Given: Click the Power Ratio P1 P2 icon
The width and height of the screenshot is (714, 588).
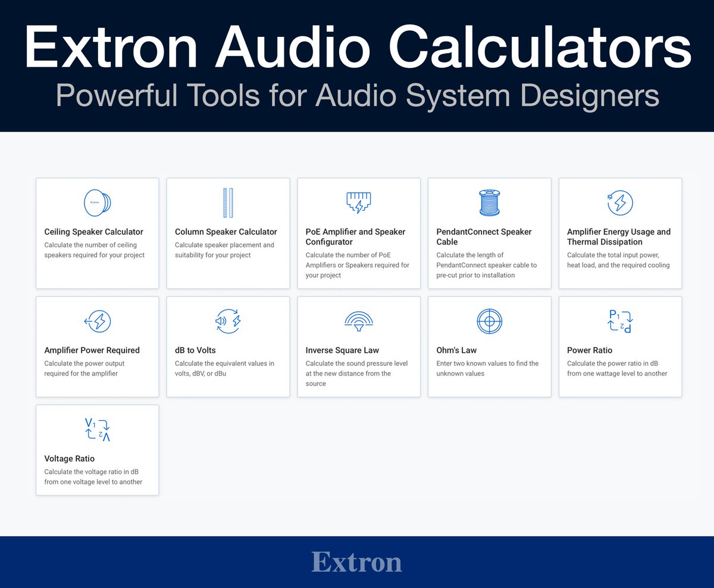Looking at the screenshot, I should pos(620,321).
